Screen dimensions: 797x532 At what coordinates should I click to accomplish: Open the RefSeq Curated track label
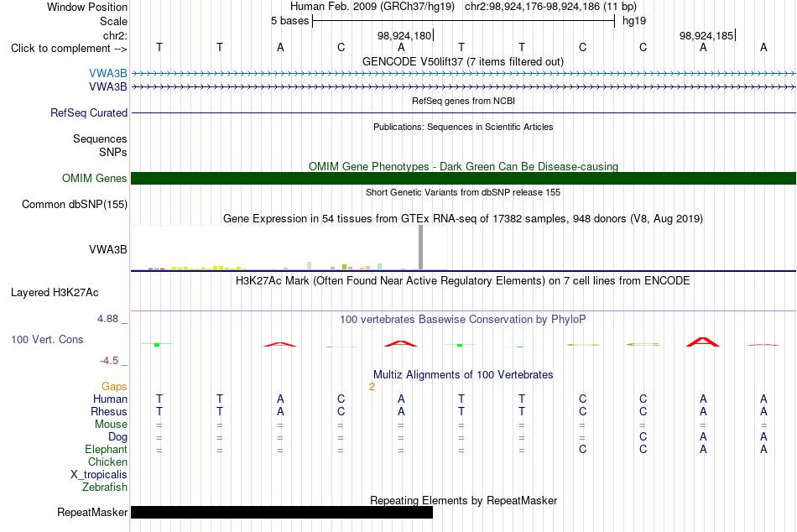pyautogui.click(x=88, y=113)
